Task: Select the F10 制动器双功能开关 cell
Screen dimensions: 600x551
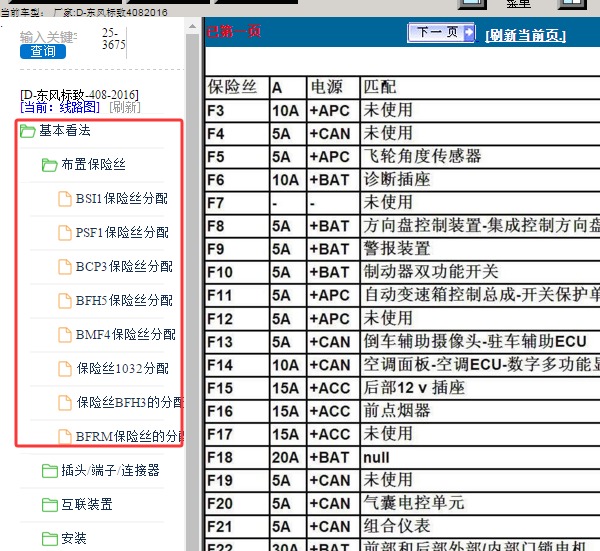Action: click(480, 272)
